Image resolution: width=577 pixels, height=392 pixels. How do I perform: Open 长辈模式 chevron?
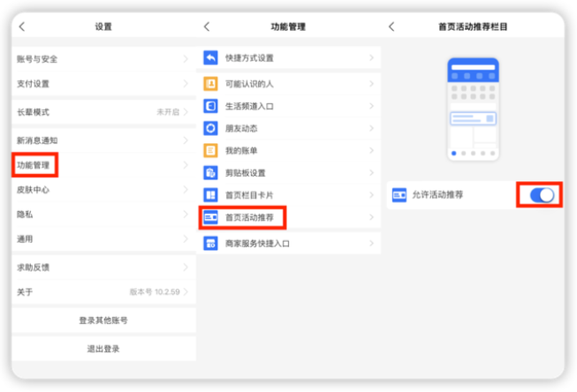(x=186, y=112)
